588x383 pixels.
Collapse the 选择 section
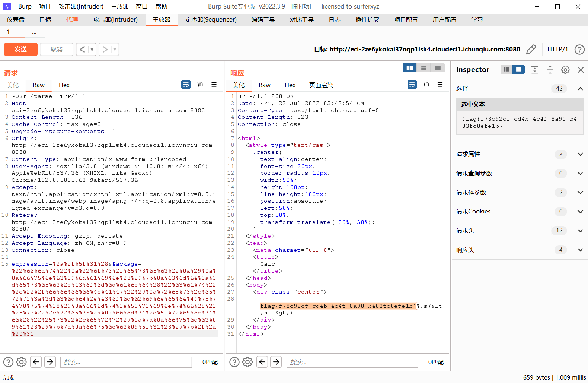pos(580,89)
